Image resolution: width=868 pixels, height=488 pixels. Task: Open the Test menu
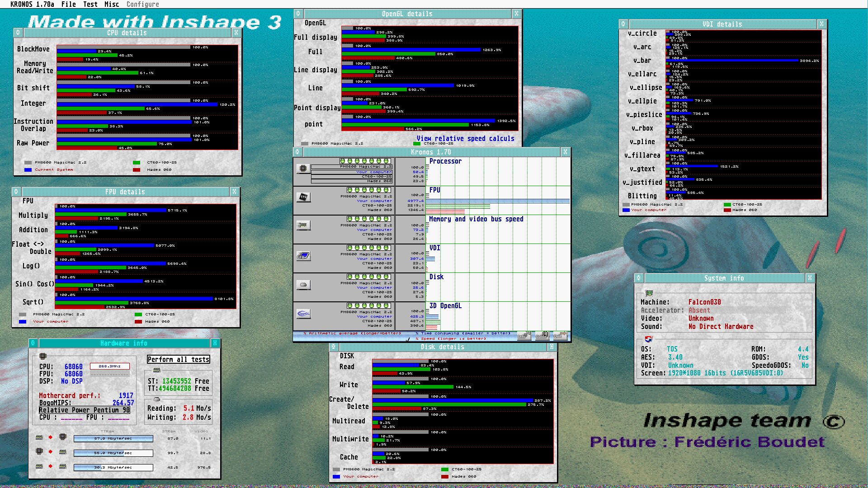click(90, 4)
